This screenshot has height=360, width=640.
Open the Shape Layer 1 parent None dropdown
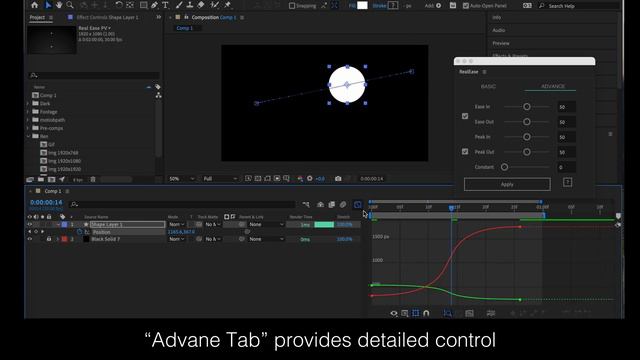pyautogui.click(x=266, y=224)
